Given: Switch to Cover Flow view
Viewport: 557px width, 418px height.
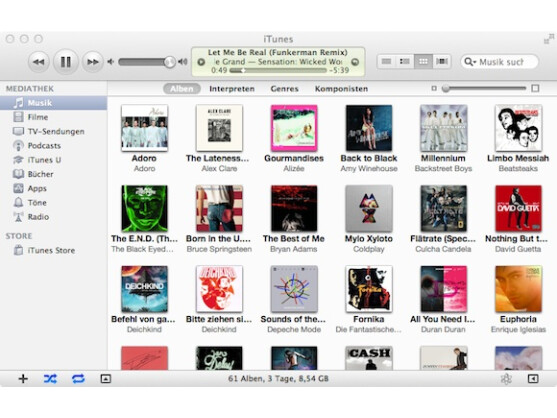Looking at the screenshot, I should pos(442,62).
